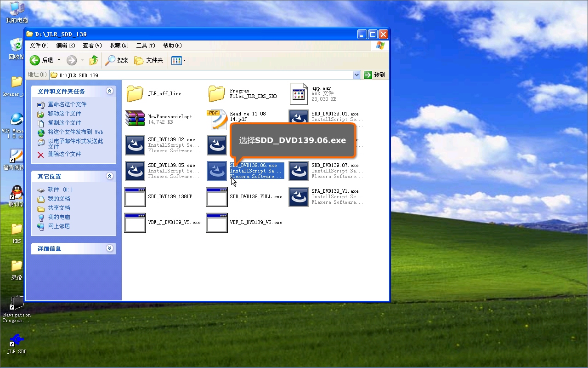This screenshot has width=588, height=368.
Task: Open the 编辑(E) menu
Action: coord(66,46)
